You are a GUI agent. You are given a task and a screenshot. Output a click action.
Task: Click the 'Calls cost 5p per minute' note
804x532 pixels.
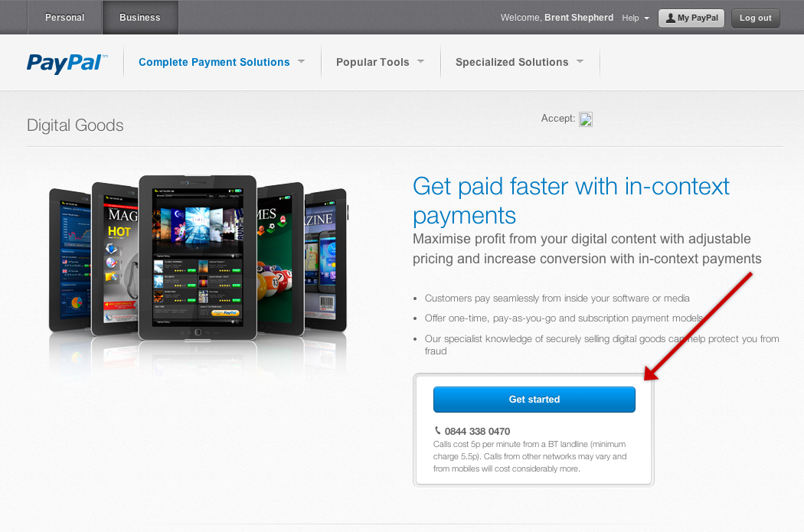(530, 456)
